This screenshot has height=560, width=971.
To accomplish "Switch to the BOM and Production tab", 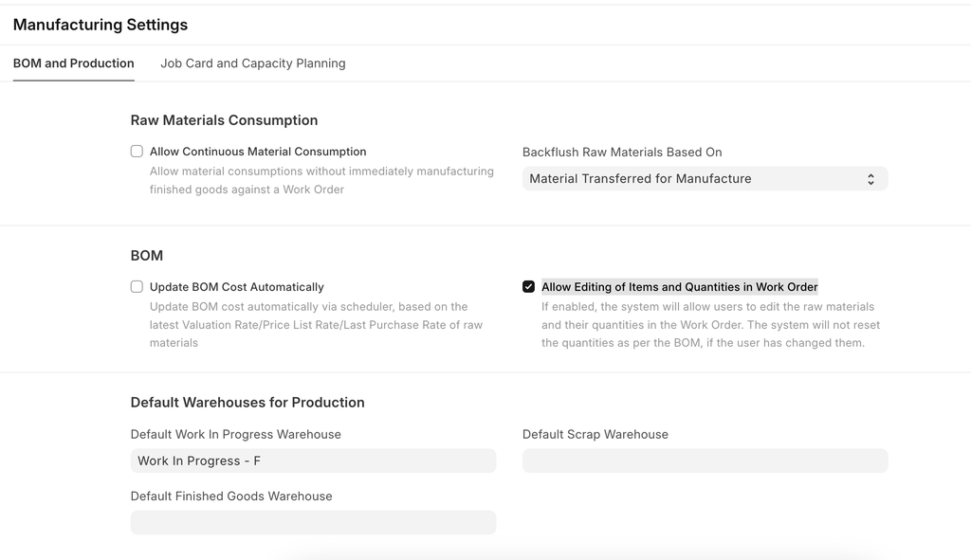I will coord(74,63).
